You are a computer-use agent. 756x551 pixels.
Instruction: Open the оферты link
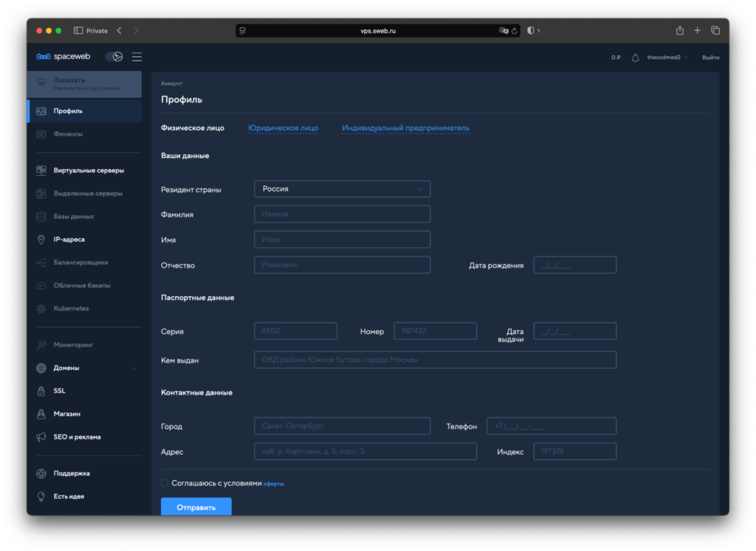coord(274,484)
